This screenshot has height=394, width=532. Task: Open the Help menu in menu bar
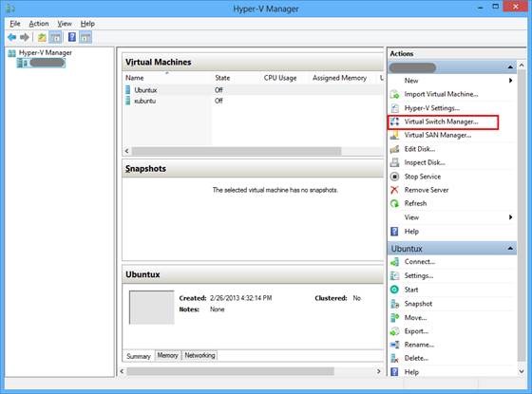pyautogui.click(x=87, y=24)
